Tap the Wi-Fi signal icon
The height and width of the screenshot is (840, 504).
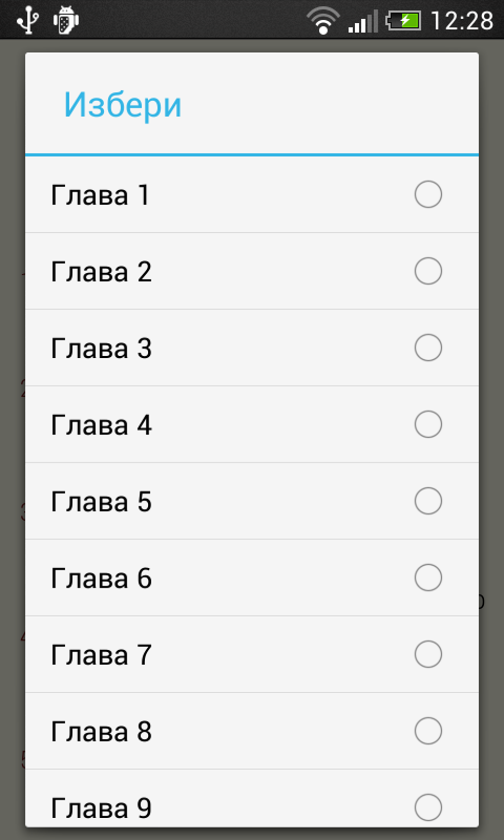pyautogui.click(x=323, y=21)
